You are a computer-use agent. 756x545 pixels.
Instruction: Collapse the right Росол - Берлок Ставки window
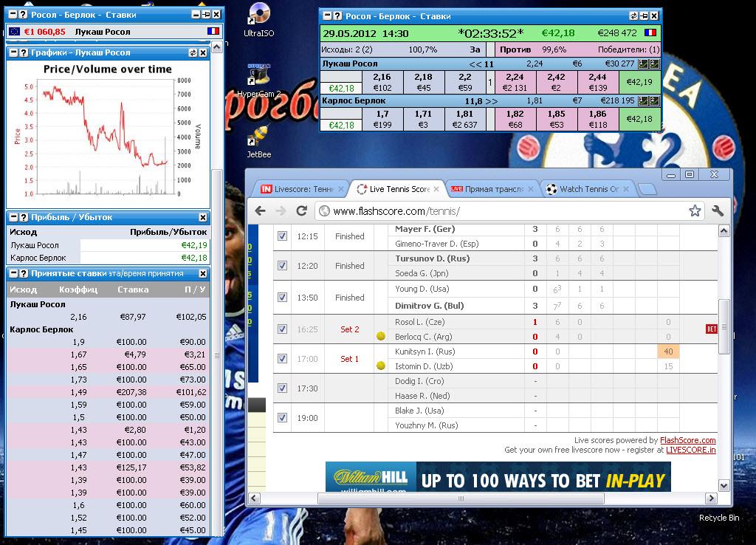coord(327,16)
